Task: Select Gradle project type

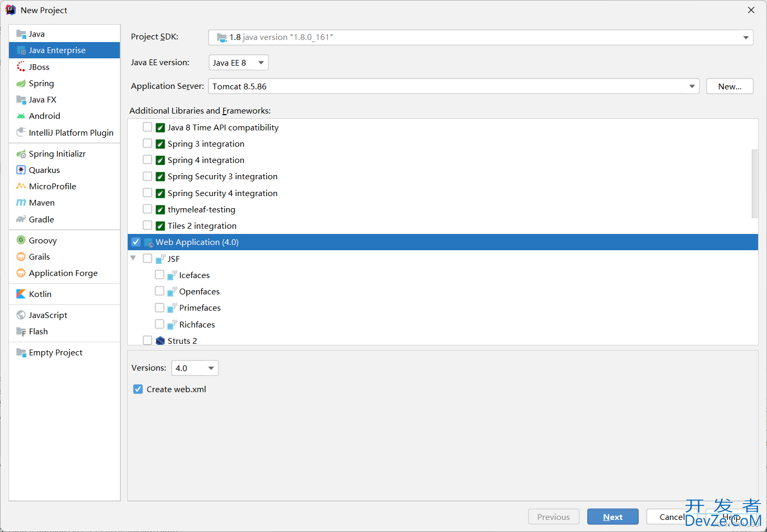Action: pyautogui.click(x=65, y=219)
